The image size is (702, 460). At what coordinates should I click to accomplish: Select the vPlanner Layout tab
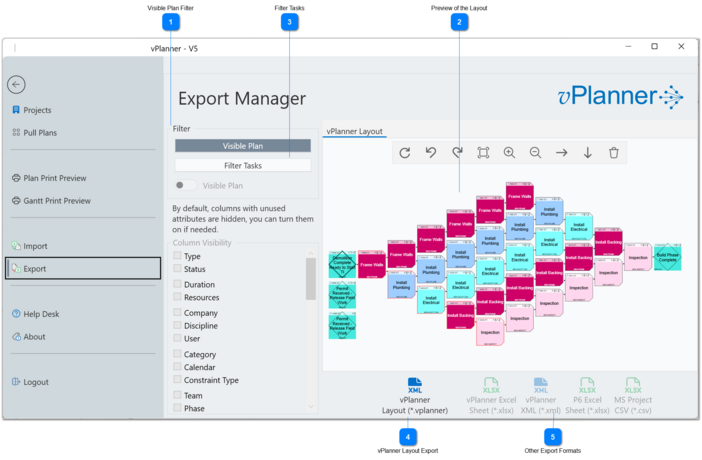pyautogui.click(x=354, y=131)
